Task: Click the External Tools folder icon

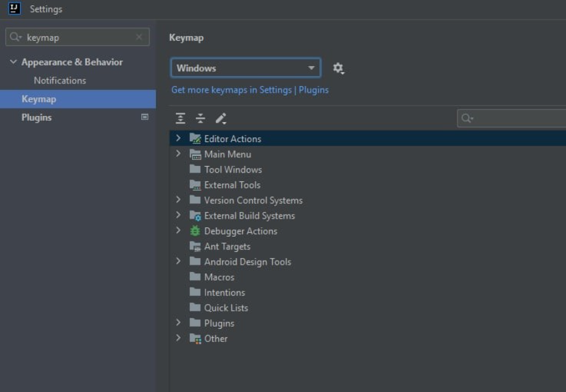Action: [195, 185]
